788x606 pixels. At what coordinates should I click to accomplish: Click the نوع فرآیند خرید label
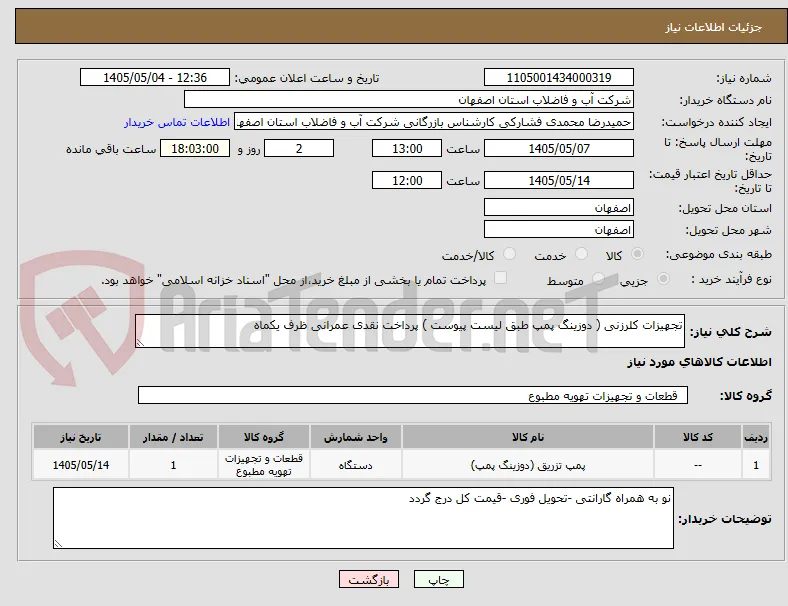click(731, 279)
